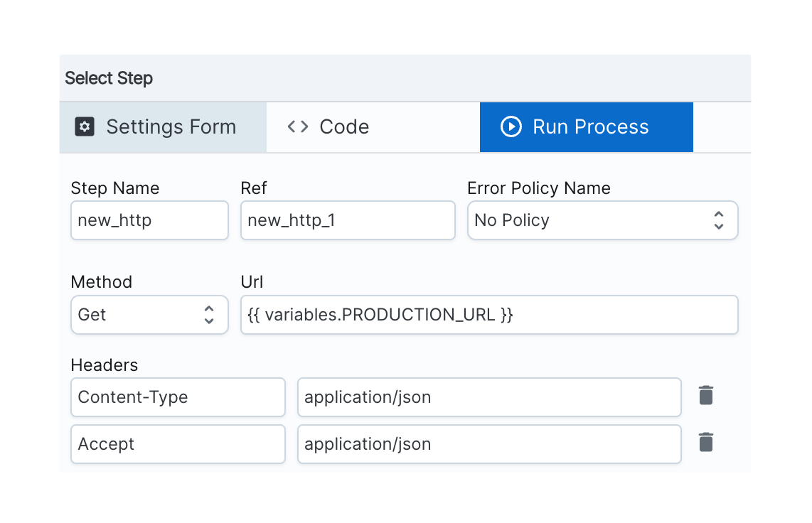Click the Select Step panel title
The width and height of the screenshot is (812, 523).
pyautogui.click(x=109, y=78)
